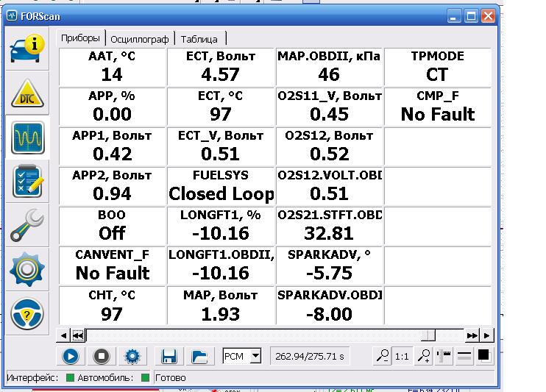
Task: Step playback right one frame arrow
Action: (x=487, y=335)
